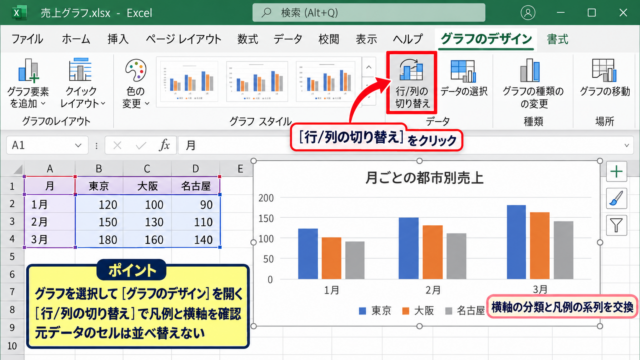Select column D header
Screen dimensions: 640x360
tap(196, 169)
